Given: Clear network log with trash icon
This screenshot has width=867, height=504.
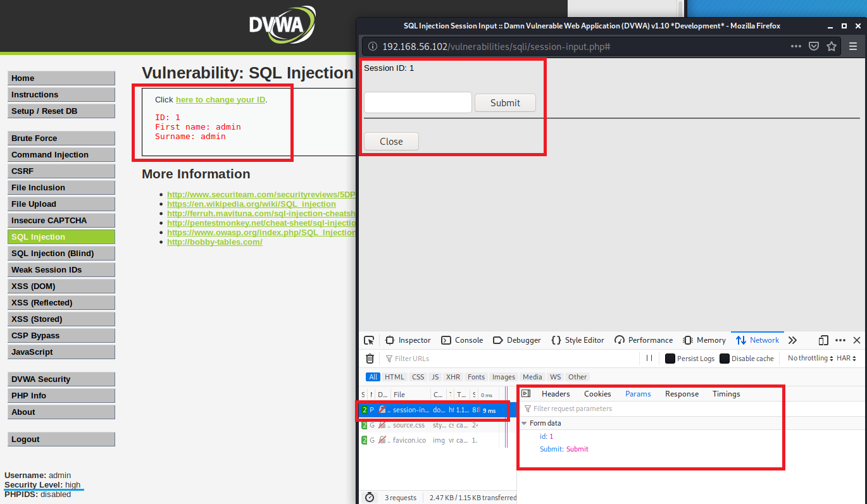Looking at the screenshot, I should [x=370, y=359].
